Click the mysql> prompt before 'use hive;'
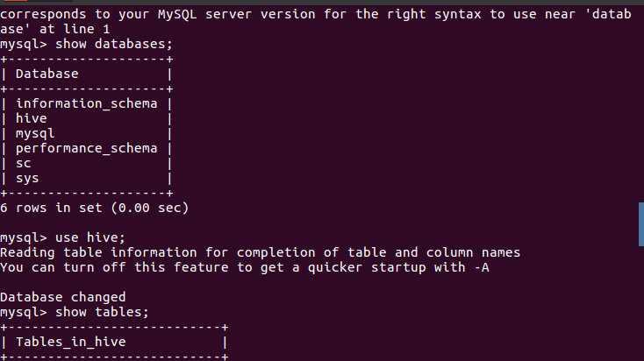This screenshot has height=361, width=644. 24,237
